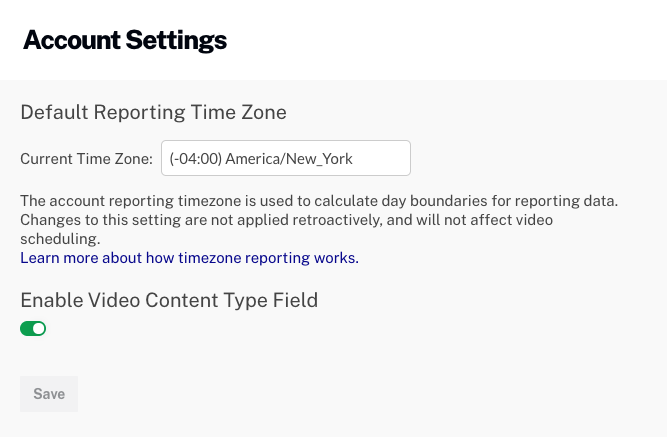The image size is (667, 437).
Task: Click the word scheduling ending the description
Action: [60, 239]
